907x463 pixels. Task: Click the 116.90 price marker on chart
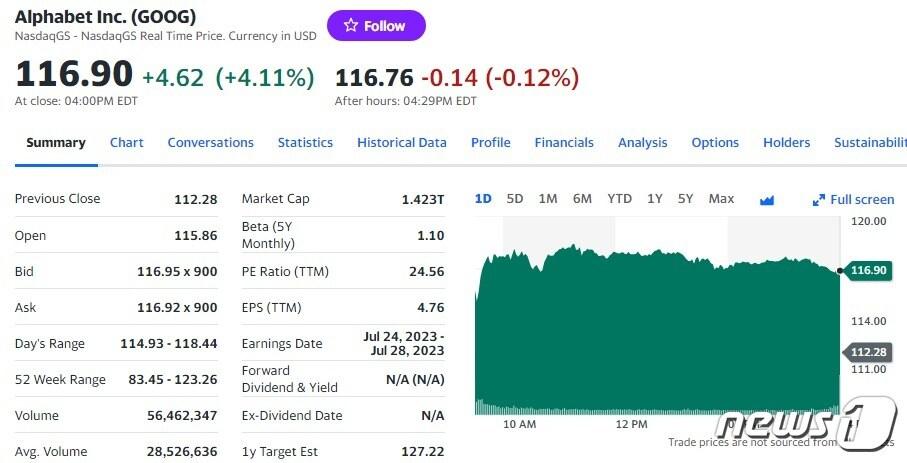[868, 270]
